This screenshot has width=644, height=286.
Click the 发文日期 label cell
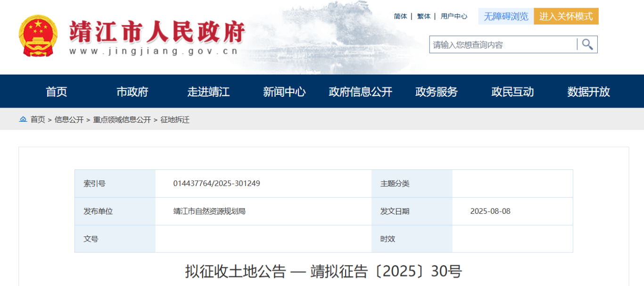[412, 211]
